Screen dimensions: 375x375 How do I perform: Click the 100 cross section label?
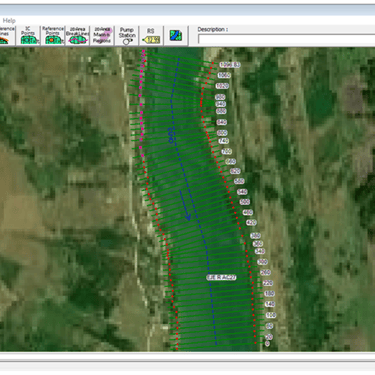point(271,315)
